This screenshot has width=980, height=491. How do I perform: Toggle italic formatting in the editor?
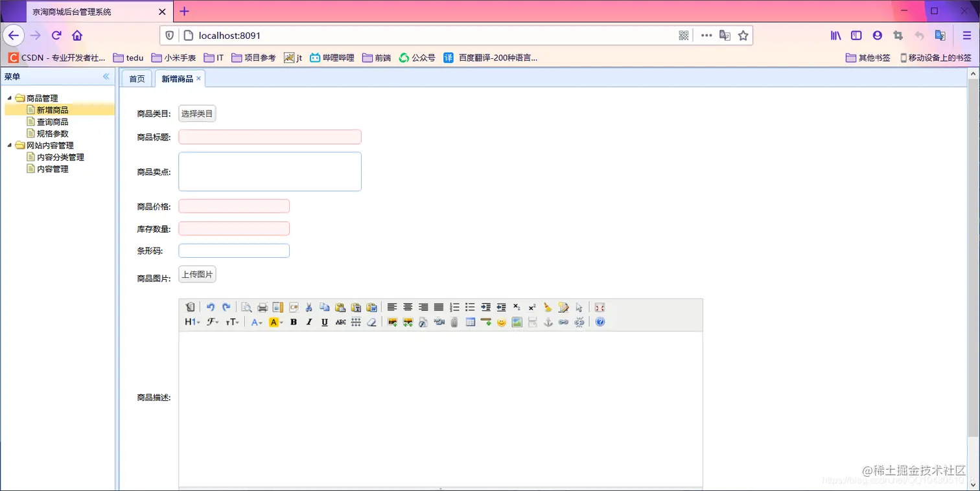pyautogui.click(x=309, y=322)
